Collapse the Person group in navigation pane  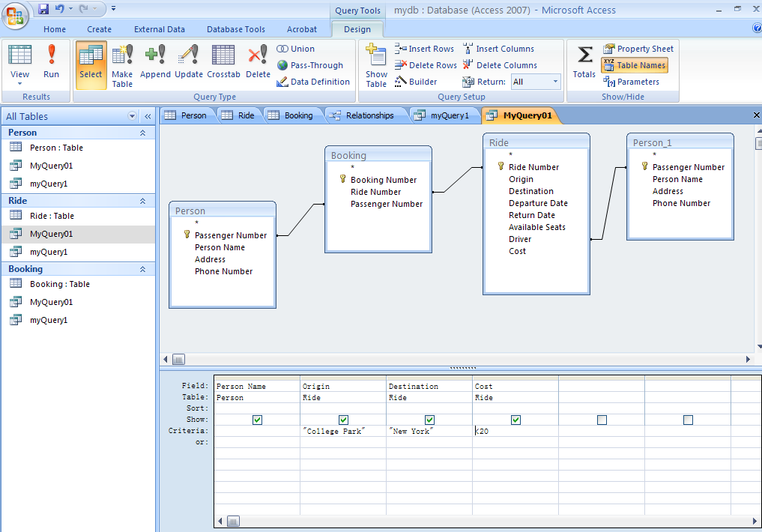point(142,133)
